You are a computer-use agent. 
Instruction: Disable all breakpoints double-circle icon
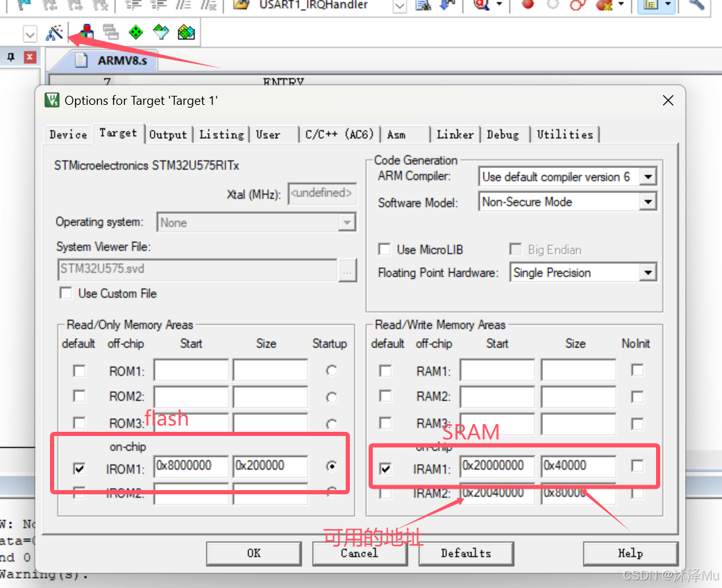coord(578,5)
